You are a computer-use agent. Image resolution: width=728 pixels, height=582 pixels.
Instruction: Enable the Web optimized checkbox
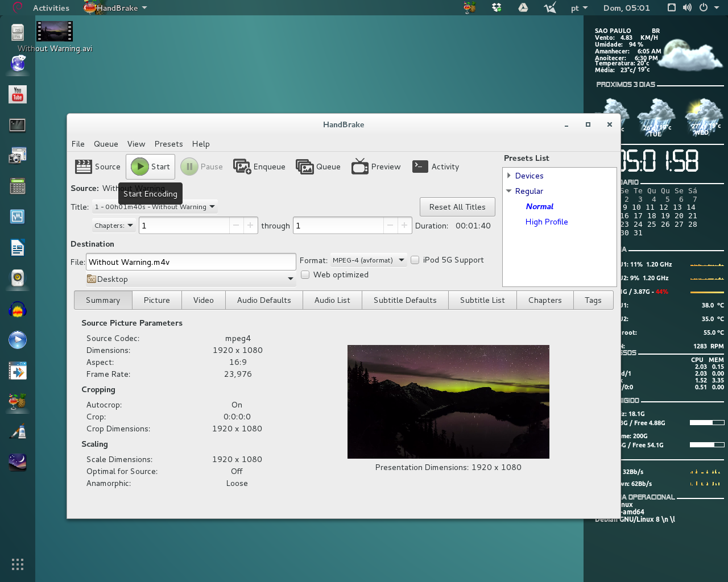(305, 275)
